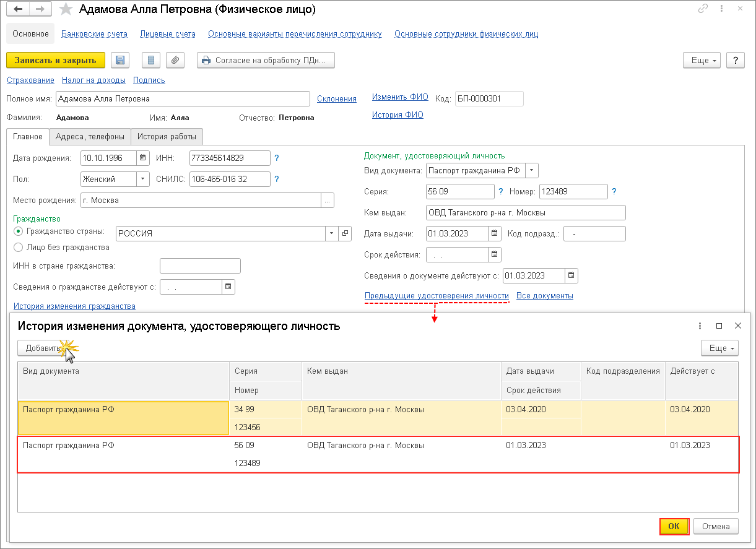This screenshot has height=549, width=756.
Task: Select the 'Гражданство страны' radio button
Action: (19, 231)
